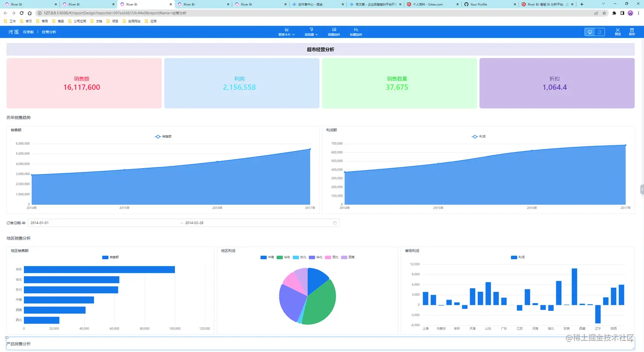Go to 仪表板 dashboard link
Viewport: 644px width, 352px height.
[29, 32]
